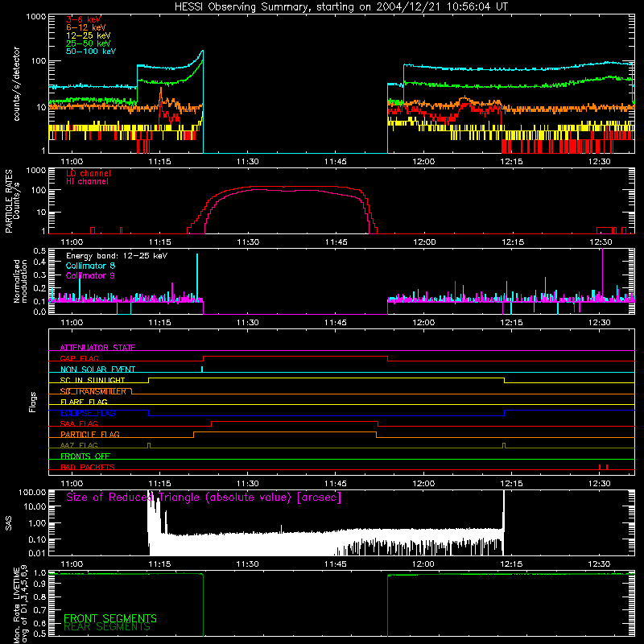Click the NON SOLAR EVENT label
The height and width of the screenshot is (644, 644).
coord(97,369)
